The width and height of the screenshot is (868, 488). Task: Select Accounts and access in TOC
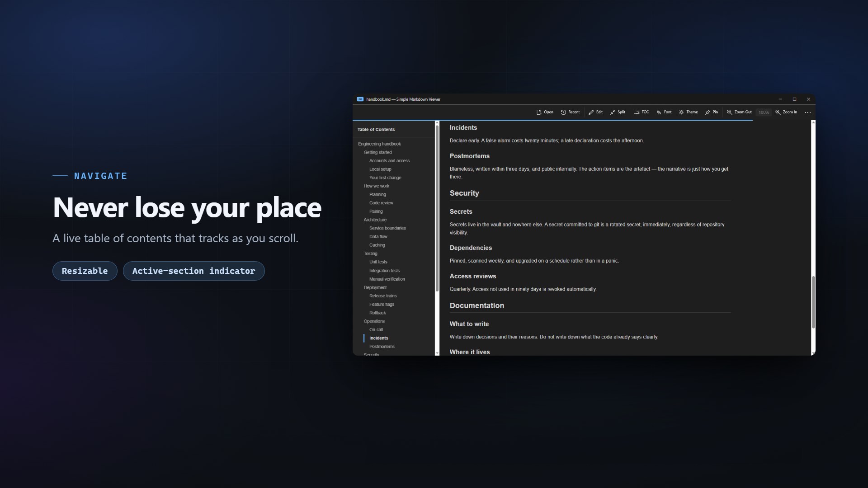coord(389,161)
